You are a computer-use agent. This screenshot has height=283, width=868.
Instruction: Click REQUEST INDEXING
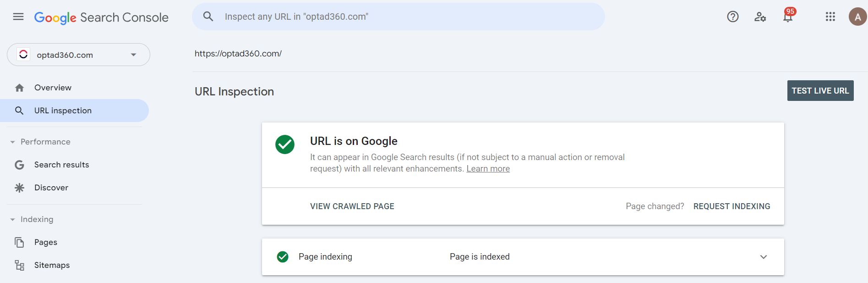(x=732, y=206)
